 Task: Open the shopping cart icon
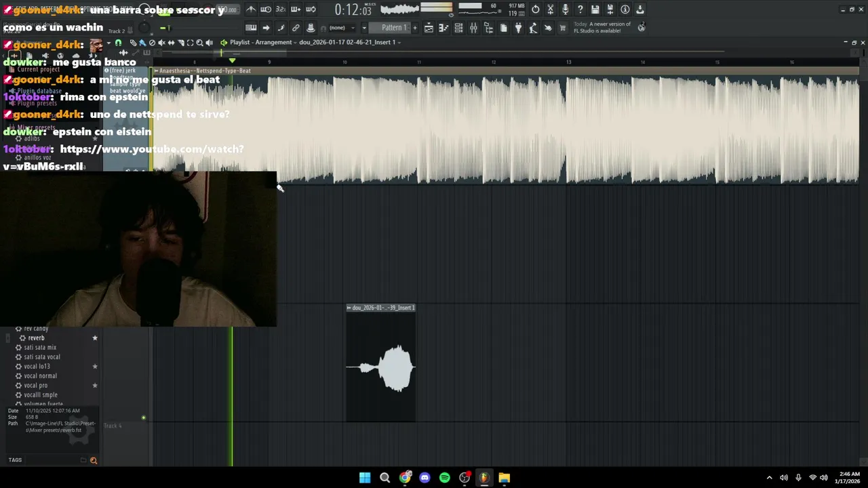[563, 28]
